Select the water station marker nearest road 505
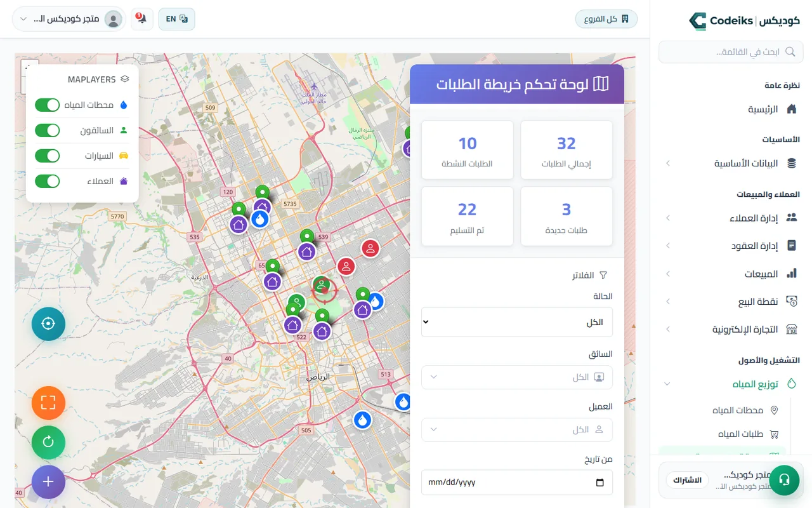 [x=362, y=420]
